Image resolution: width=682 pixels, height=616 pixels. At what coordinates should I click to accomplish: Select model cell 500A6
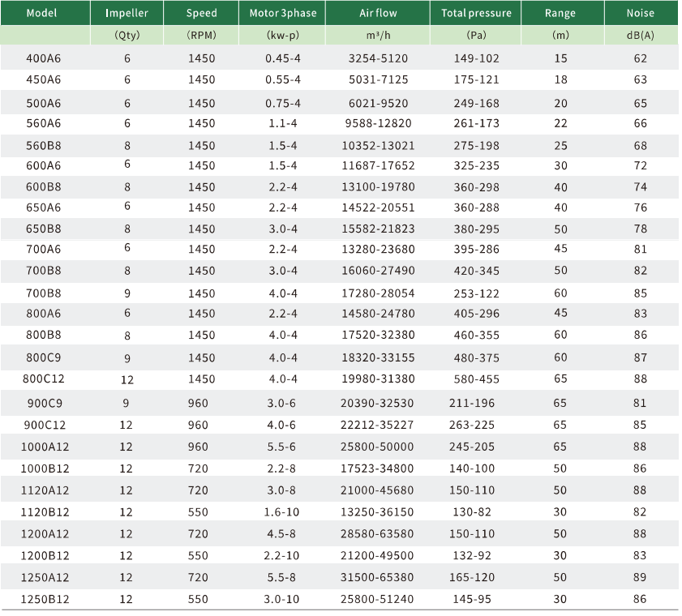(x=44, y=104)
